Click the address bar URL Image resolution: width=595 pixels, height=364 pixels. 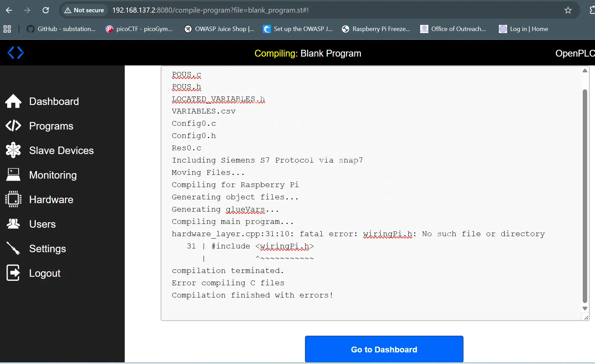point(210,10)
